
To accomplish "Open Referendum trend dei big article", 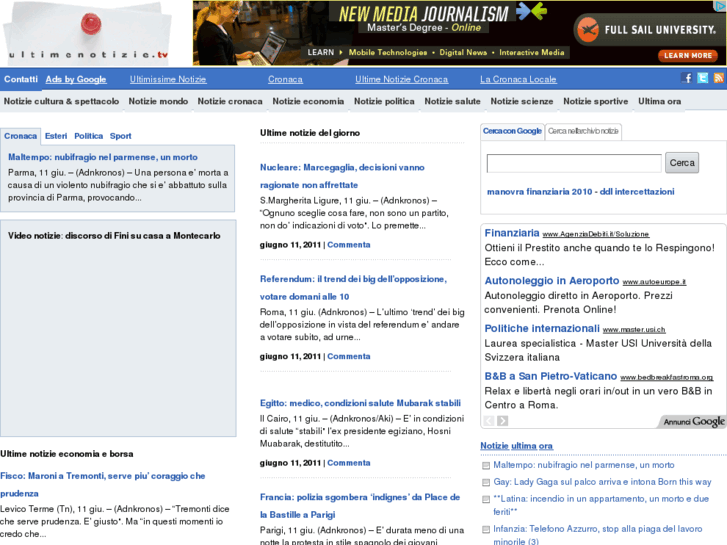I will click(353, 288).
